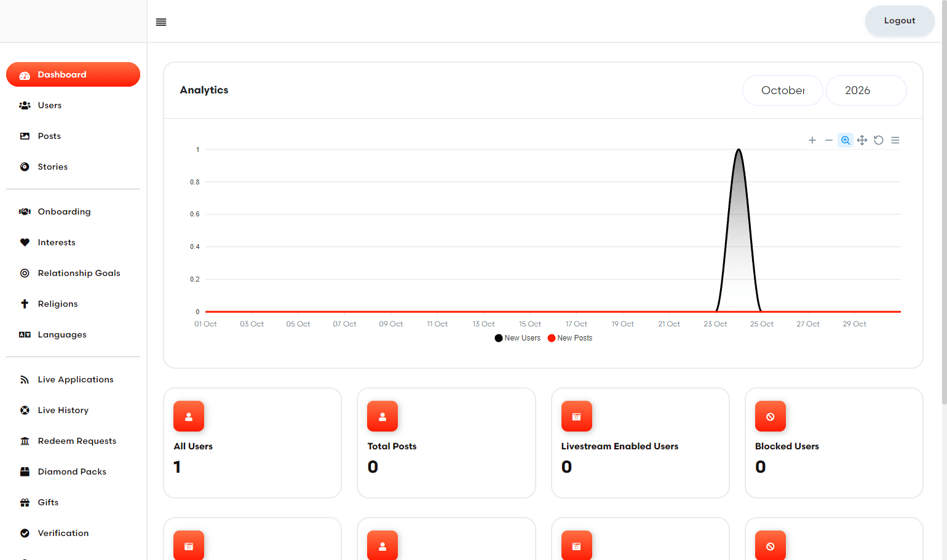Open Diamond Packs page

point(73,471)
